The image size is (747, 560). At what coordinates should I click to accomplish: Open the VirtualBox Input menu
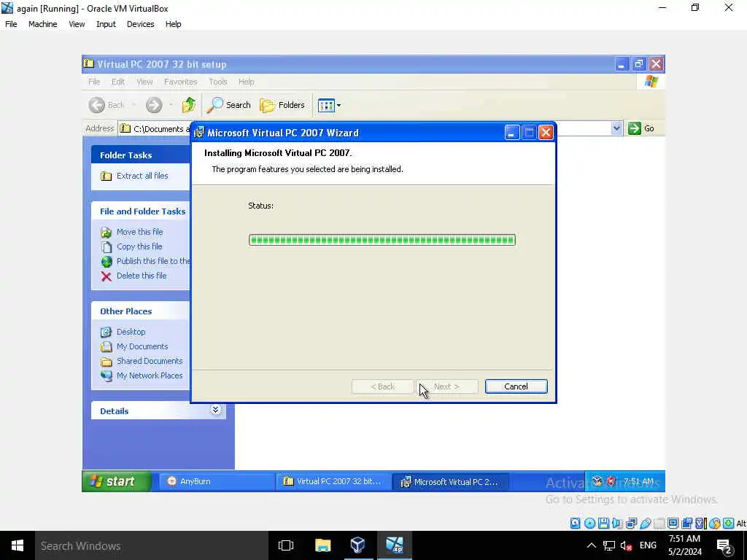(106, 24)
